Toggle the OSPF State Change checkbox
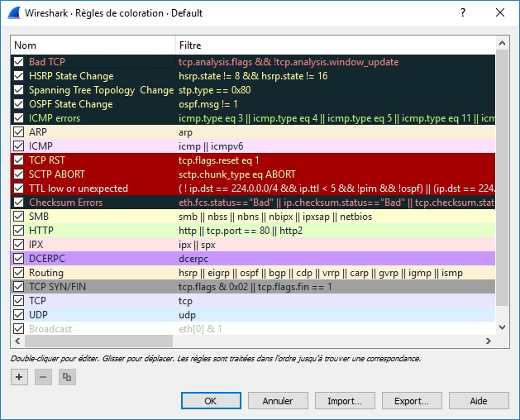Image resolution: width=520 pixels, height=420 pixels. [x=18, y=104]
